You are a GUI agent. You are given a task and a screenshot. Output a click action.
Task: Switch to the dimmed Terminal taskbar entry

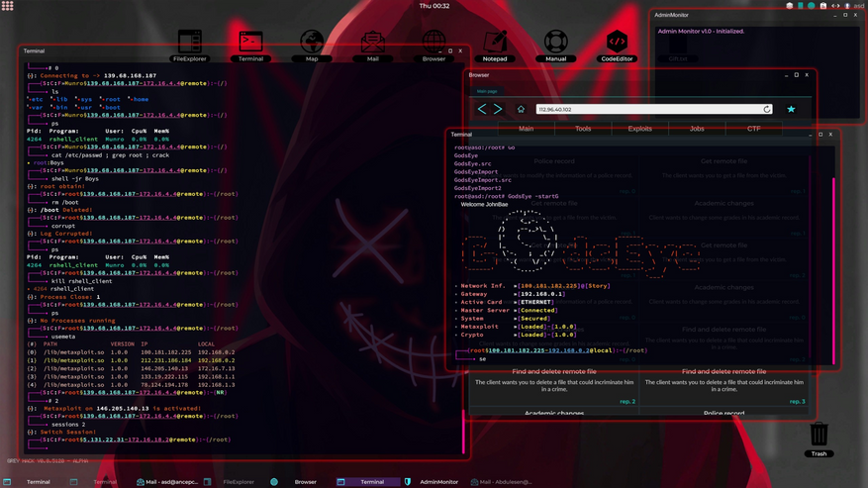[99, 482]
